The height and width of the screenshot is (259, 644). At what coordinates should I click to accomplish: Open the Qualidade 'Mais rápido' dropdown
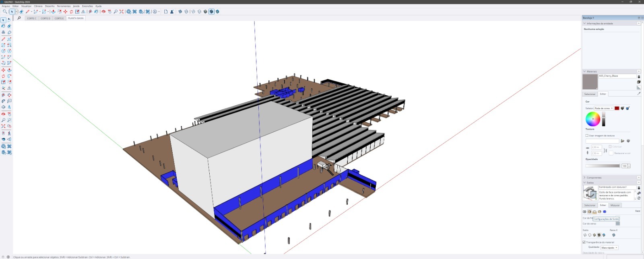(x=609, y=248)
